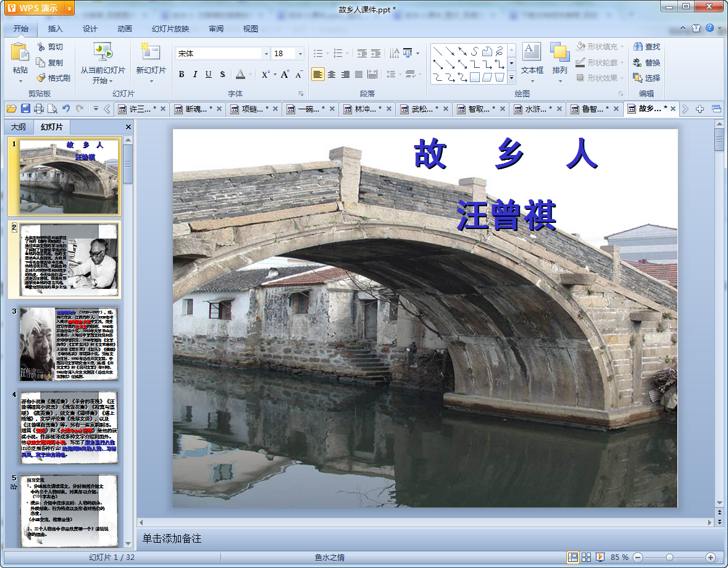This screenshot has height=568, width=728.
Task: Toggle justify alignment
Action: 359,74
